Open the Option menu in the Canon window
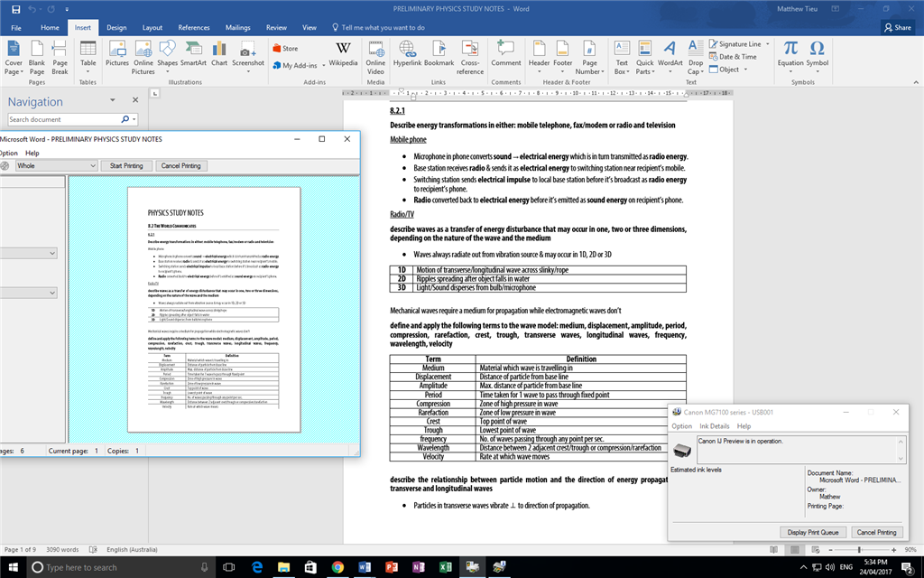Screen dimensions: 924x578 click(682, 426)
